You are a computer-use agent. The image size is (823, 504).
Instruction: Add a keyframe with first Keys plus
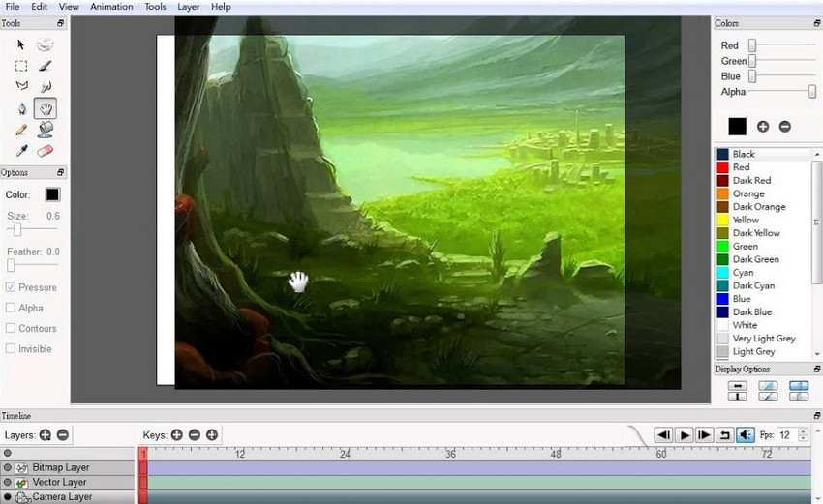point(177,434)
